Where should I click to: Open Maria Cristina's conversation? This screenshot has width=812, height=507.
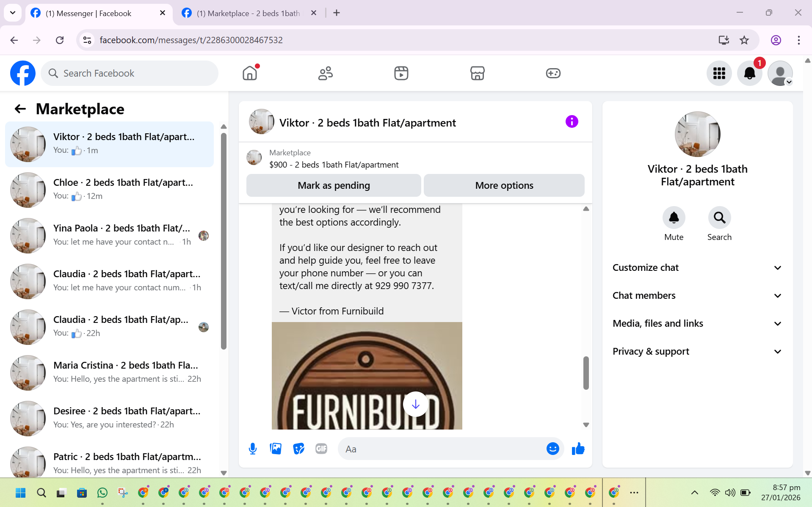click(x=109, y=372)
